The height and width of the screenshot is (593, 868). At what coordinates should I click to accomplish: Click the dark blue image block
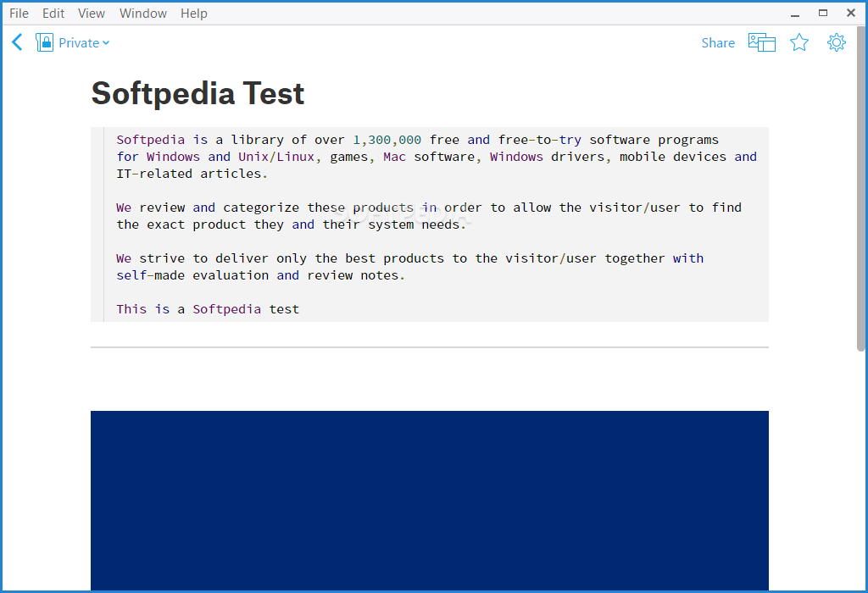click(x=430, y=501)
